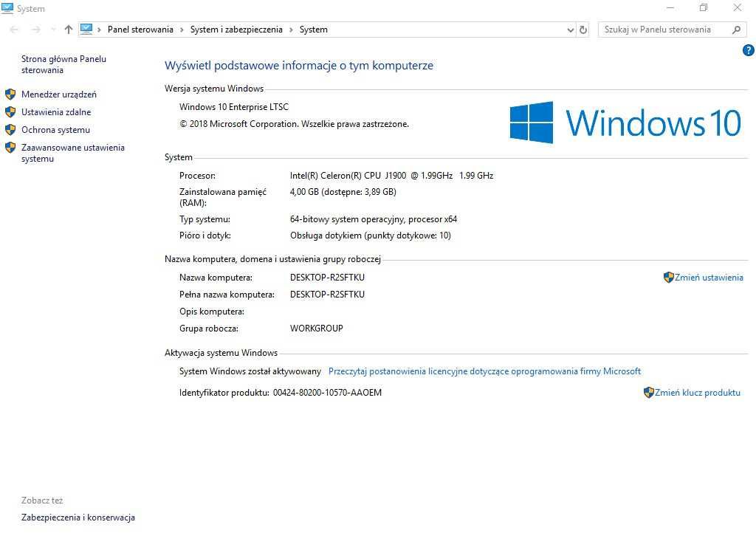Click the Back navigation arrow

click(x=14, y=30)
